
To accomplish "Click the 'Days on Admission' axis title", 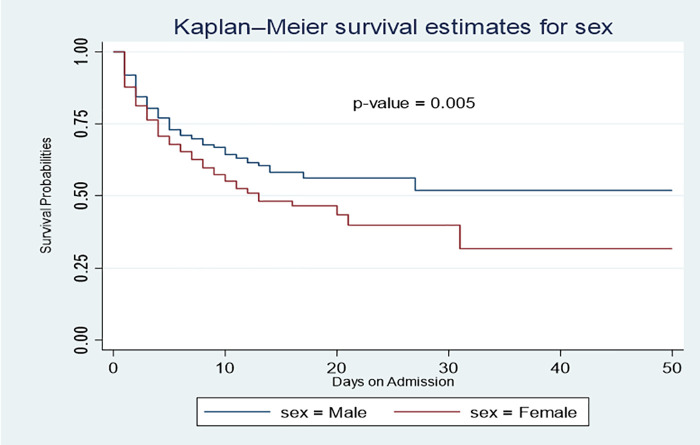I will tap(393, 382).
